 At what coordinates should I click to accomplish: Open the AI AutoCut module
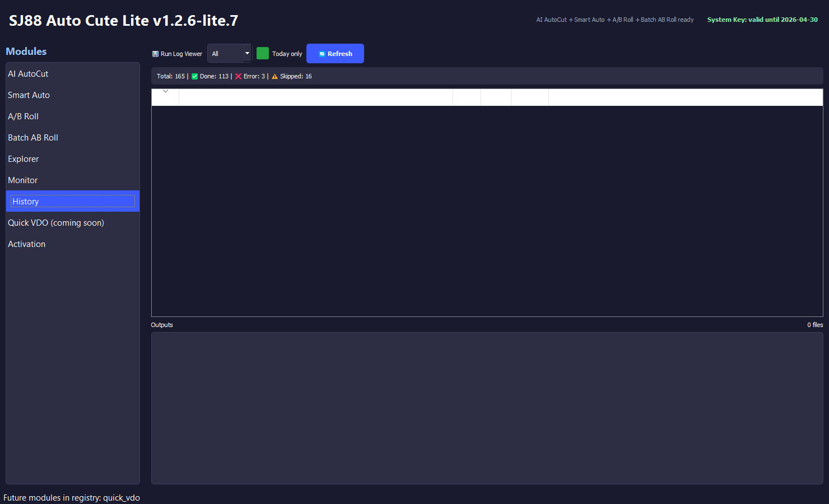[28, 73]
